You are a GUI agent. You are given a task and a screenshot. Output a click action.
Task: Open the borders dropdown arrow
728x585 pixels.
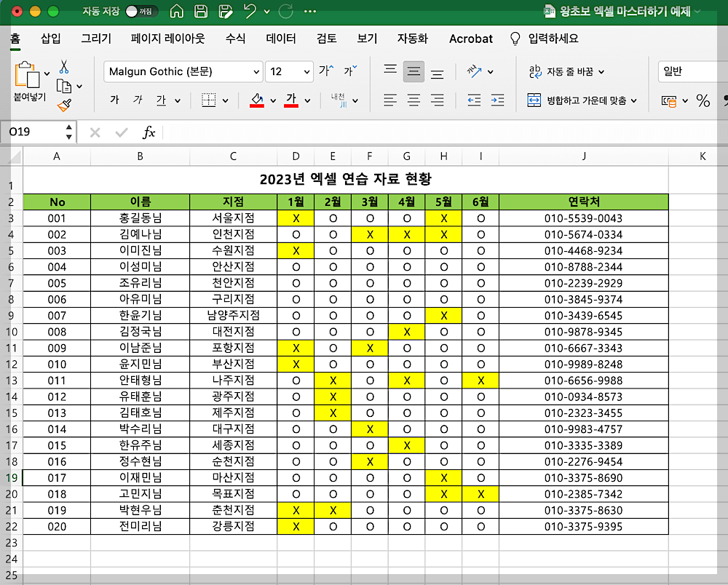tap(224, 100)
